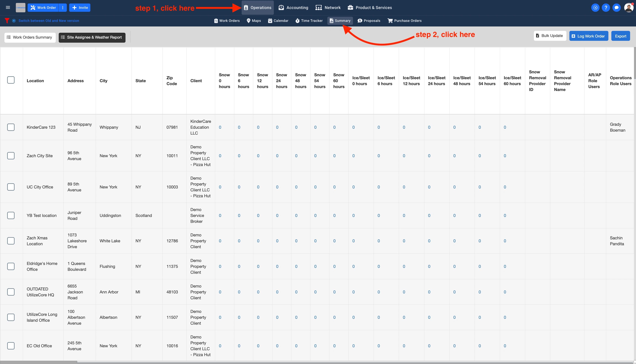Click the Export button
The image size is (636, 364).
pos(621,36)
